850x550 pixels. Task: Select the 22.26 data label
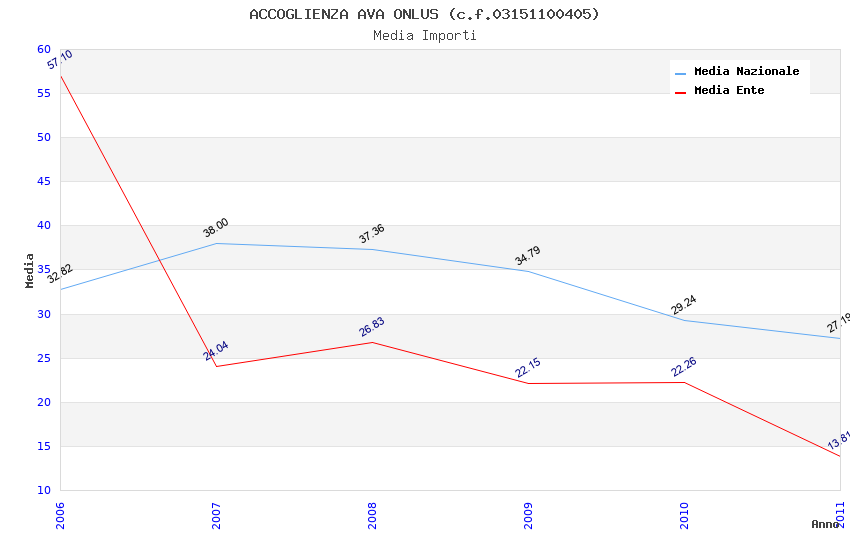pos(684,367)
